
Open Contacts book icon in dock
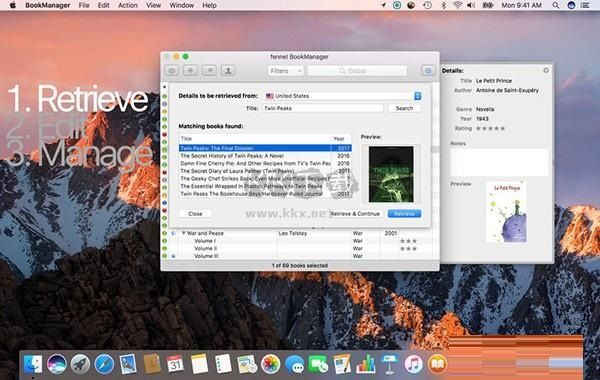click(152, 364)
